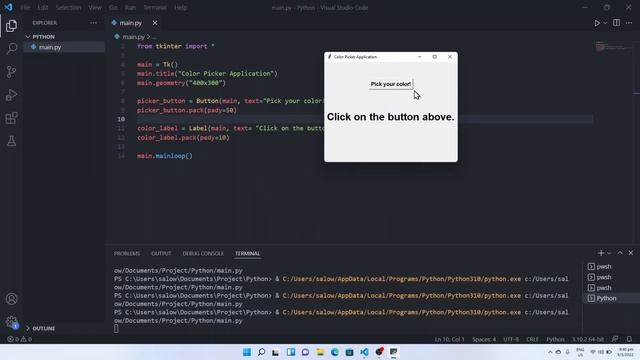The width and height of the screenshot is (640, 360).
Task: Click the ENG US language indicator
Action: point(580,352)
